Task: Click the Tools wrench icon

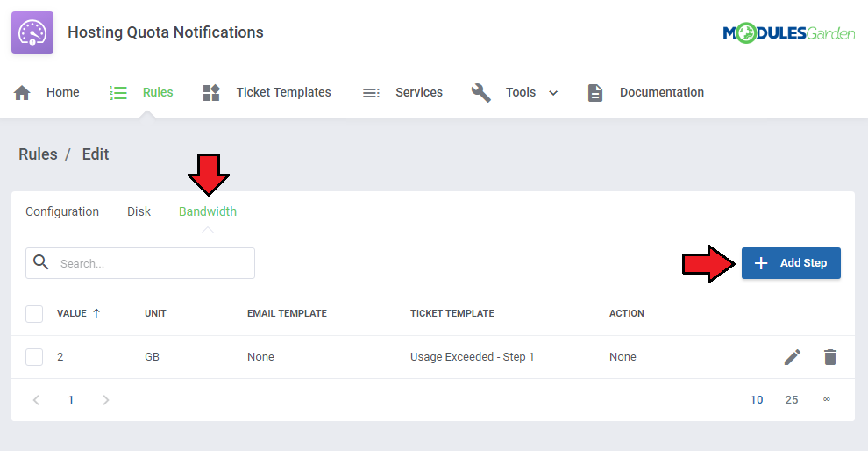Action: (480, 92)
